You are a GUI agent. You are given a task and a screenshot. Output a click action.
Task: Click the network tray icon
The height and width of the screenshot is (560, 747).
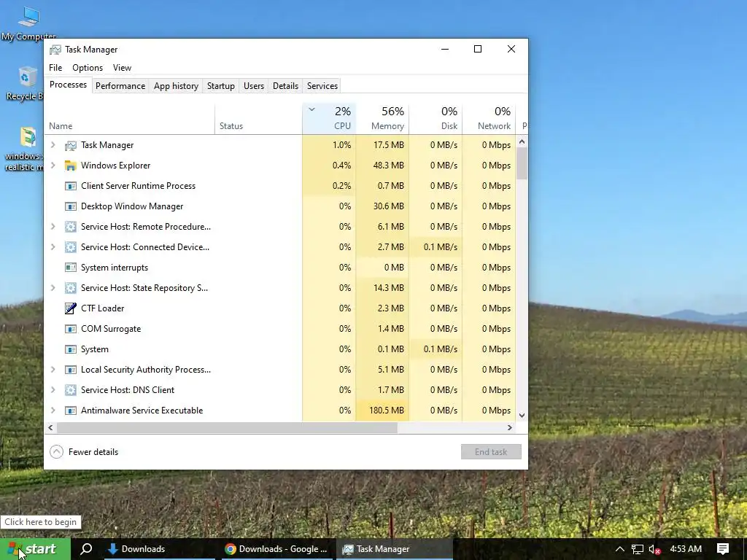click(x=638, y=550)
